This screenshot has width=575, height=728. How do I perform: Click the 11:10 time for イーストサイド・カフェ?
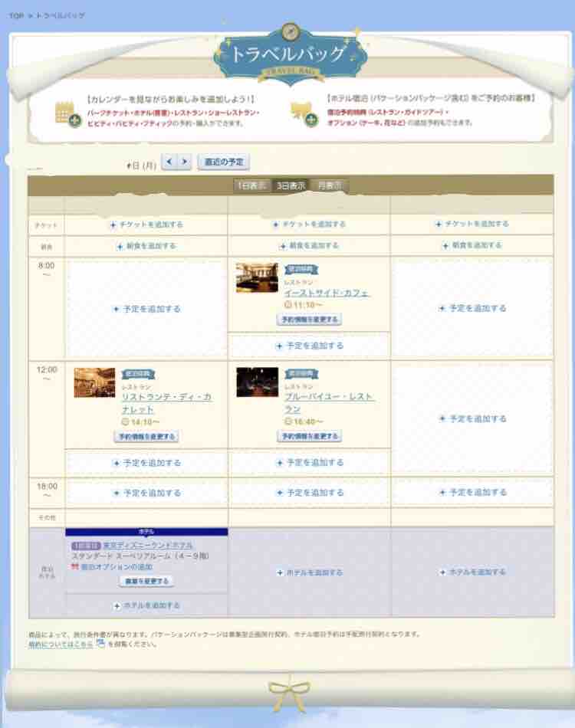[304, 305]
